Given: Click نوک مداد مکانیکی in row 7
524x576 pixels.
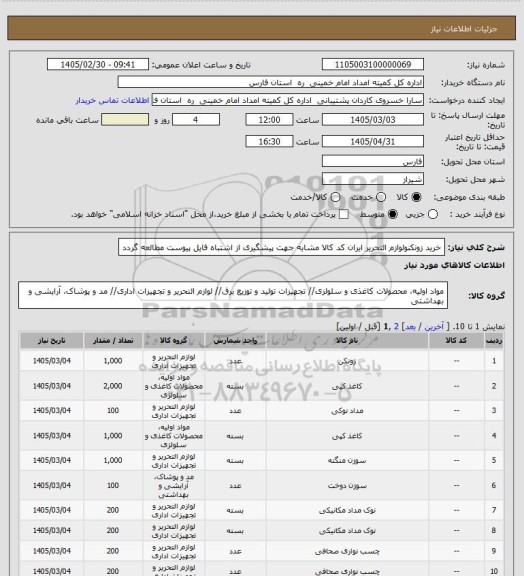Looking at the screenshot, I should tap(347, 510).
